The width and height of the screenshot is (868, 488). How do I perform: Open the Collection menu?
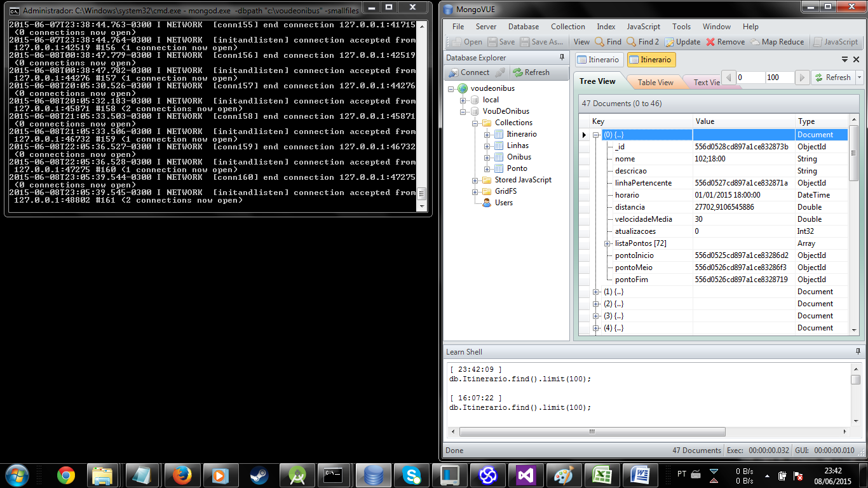pyautogui.click(x=568, y=27)
